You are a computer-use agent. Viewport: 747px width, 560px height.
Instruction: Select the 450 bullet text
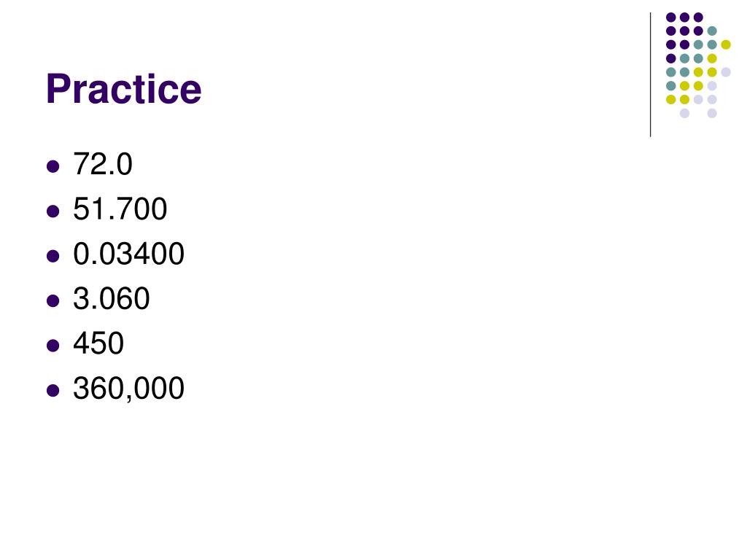click(x=98, y=343)
